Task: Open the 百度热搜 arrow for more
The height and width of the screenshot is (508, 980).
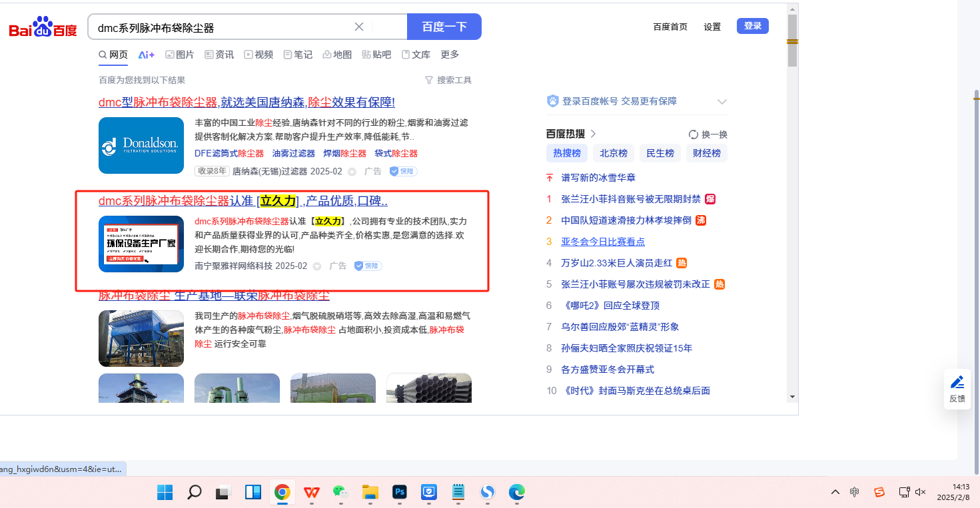Action: pos(593,134)
